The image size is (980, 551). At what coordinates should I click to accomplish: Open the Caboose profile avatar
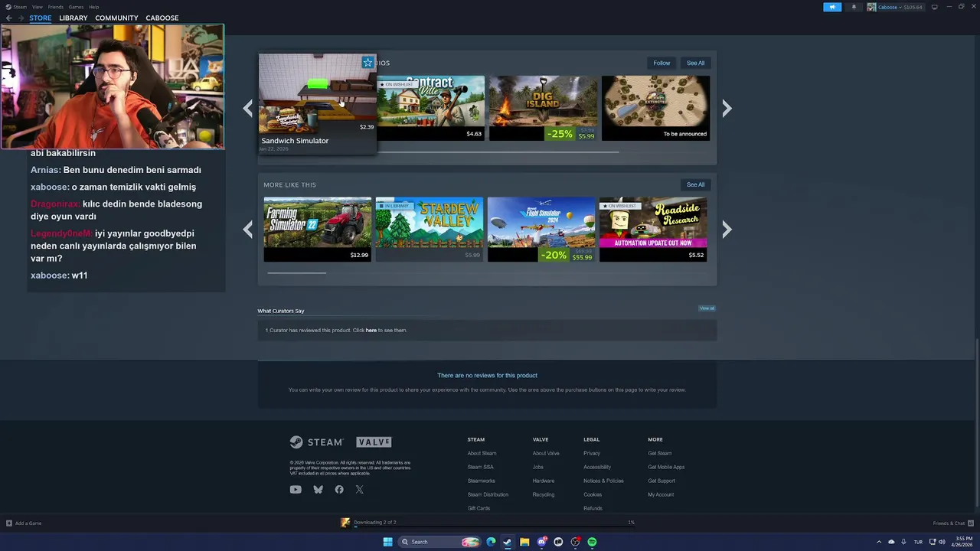[871, 7]
